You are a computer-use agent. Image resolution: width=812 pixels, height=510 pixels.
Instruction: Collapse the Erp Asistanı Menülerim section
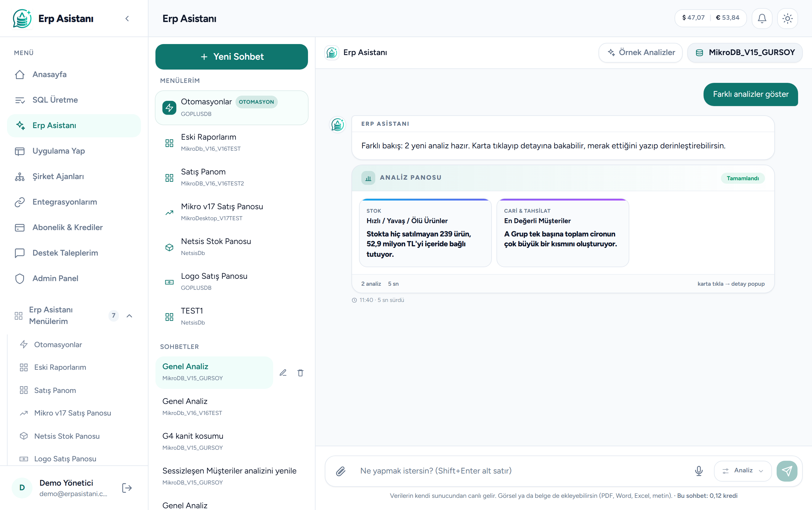point(129,316)
